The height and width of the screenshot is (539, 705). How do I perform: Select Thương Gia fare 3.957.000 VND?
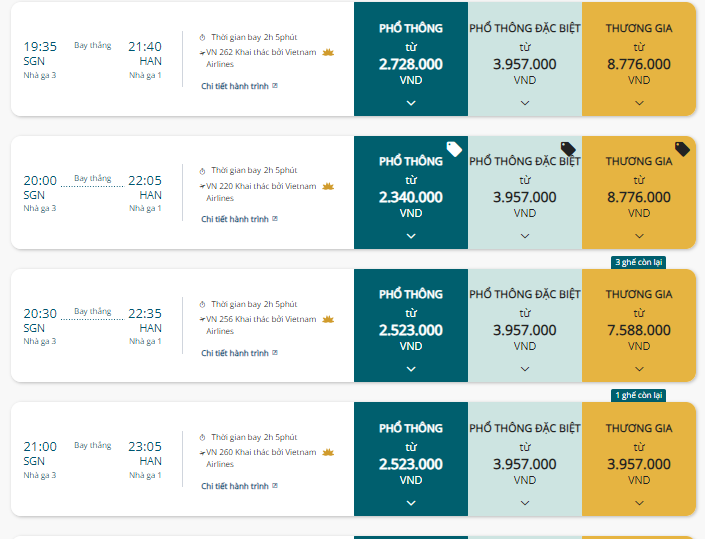639,459
